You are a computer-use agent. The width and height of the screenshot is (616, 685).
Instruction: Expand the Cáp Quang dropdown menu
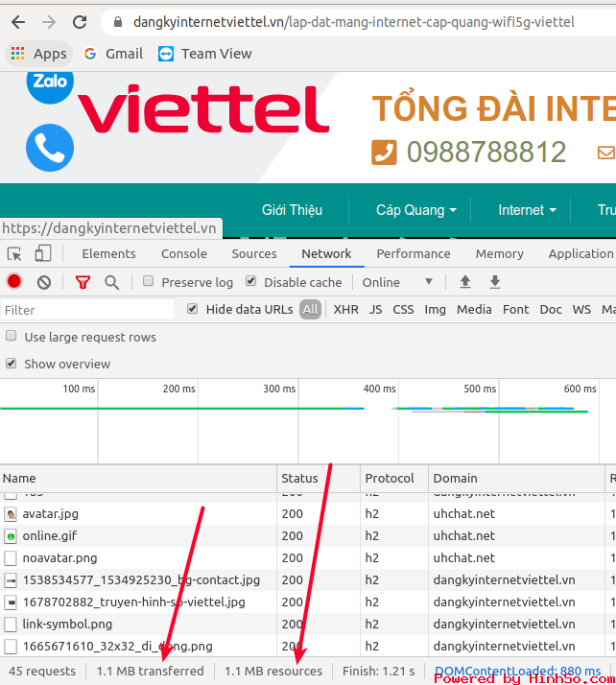point(415,210)
